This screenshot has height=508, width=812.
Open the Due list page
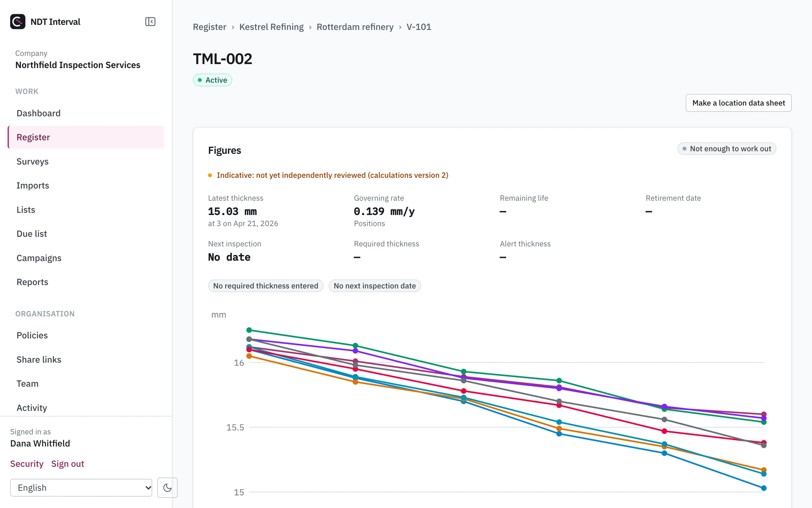coord(86,234)
